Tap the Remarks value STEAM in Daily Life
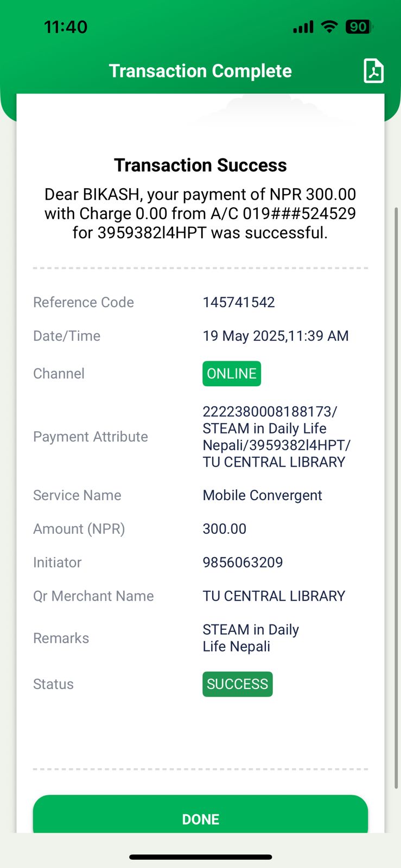Viewport: 401px width, 868px height. tap(251, 638)
